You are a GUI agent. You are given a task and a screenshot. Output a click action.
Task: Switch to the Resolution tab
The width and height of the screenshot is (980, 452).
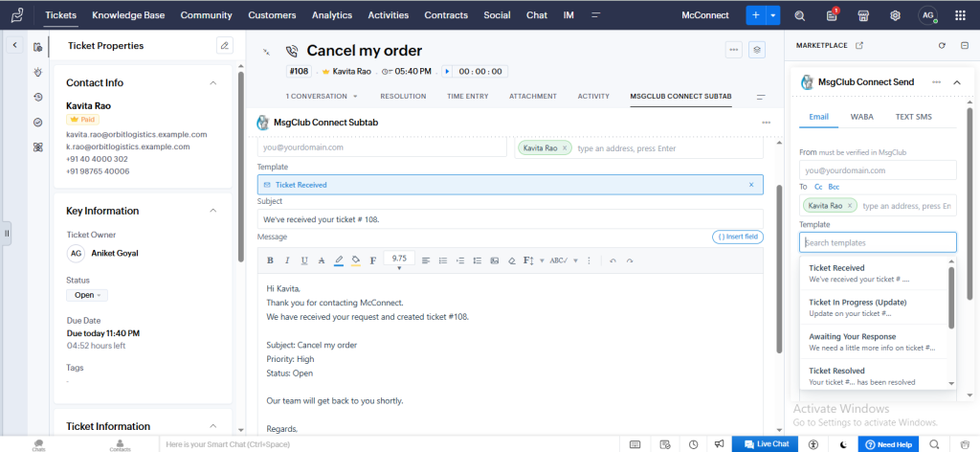[403, 97]
